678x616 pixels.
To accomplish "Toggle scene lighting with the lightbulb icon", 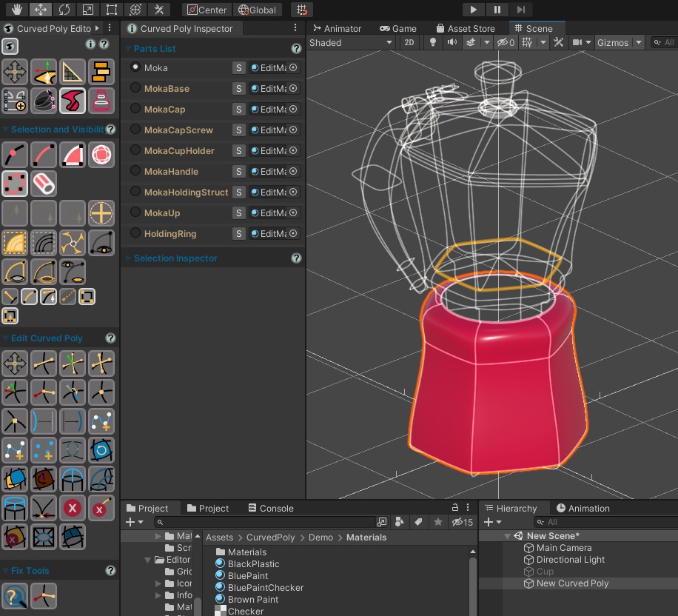I will point(433,42).
